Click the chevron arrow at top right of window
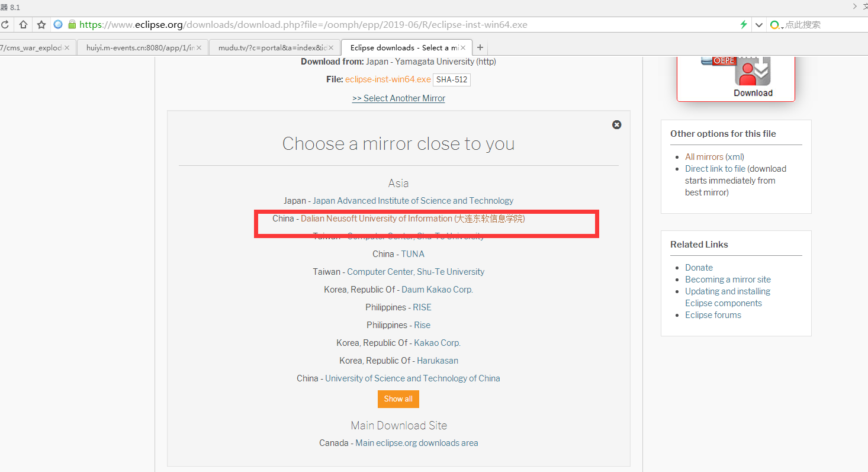The image size is (868, 472). click(854, 7)
